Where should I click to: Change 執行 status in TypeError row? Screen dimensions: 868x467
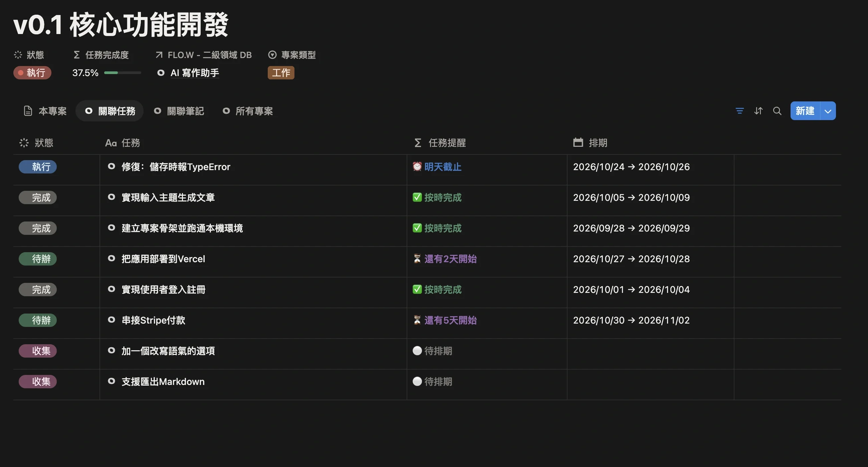[x=38, y=167]
